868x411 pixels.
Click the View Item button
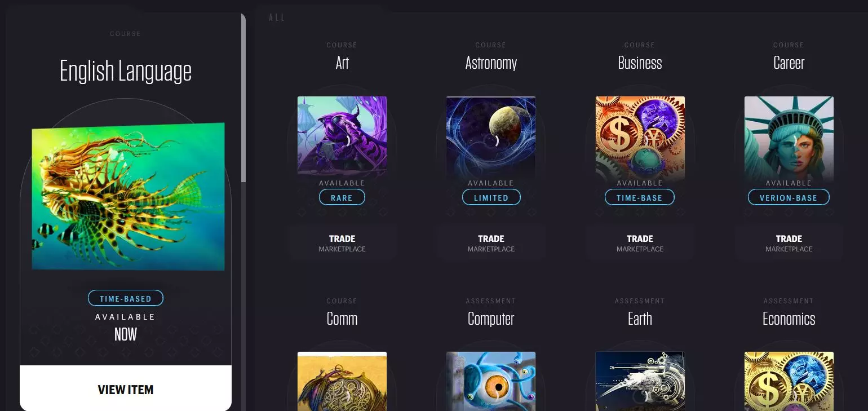click(x=126, y=388)
